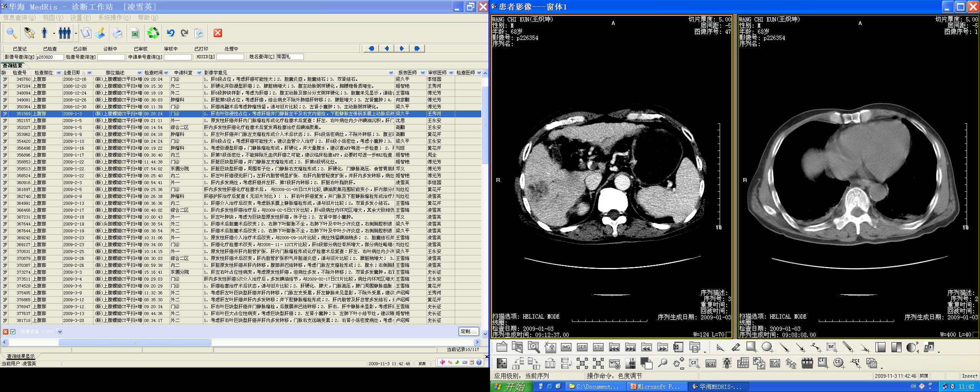The width and height of the screenshot is (980, 392).
Task: Select the magnifying glass zoom tool
Action: [662, 363]
